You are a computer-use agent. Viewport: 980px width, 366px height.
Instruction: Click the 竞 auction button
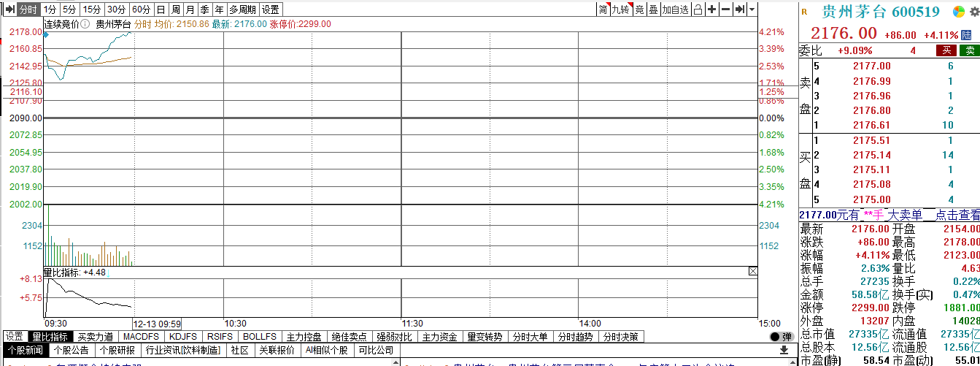point(639,9)
